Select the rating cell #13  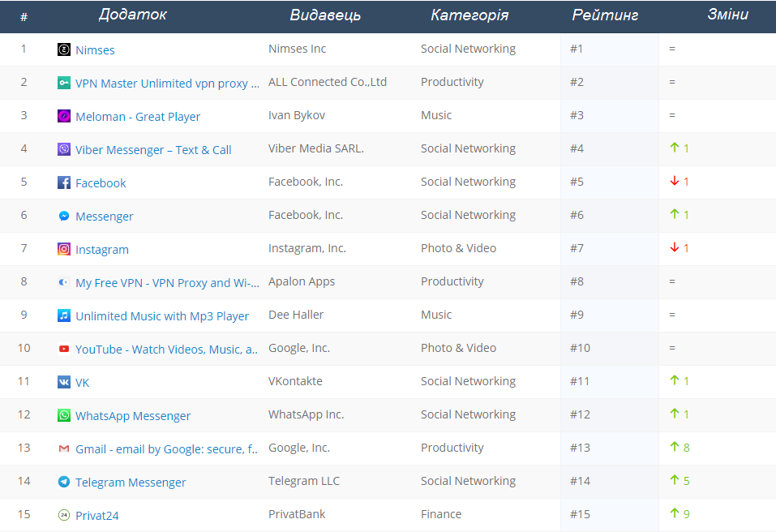tap(580, 448)
